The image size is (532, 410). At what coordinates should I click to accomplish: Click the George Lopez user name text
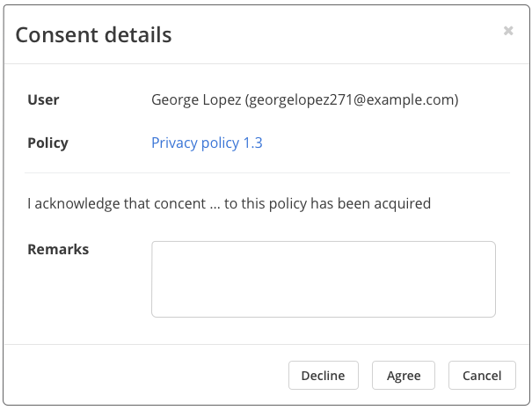click(196, 99)
